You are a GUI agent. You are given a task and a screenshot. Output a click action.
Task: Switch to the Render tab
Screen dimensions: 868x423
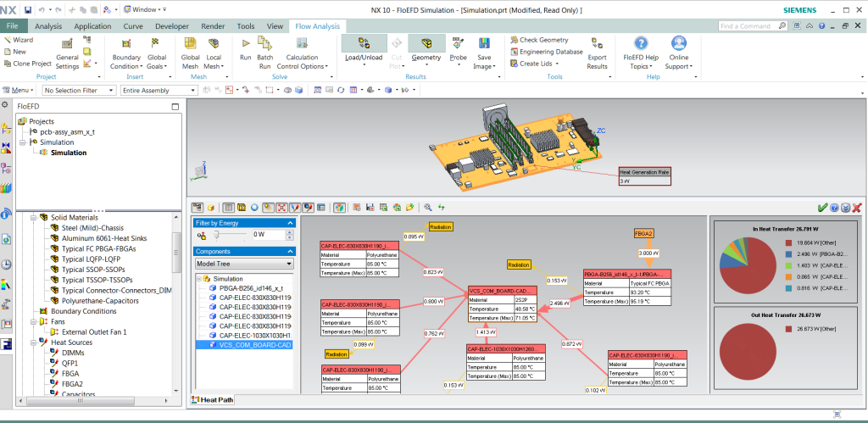pyautogui.click(x=213, y=26)
